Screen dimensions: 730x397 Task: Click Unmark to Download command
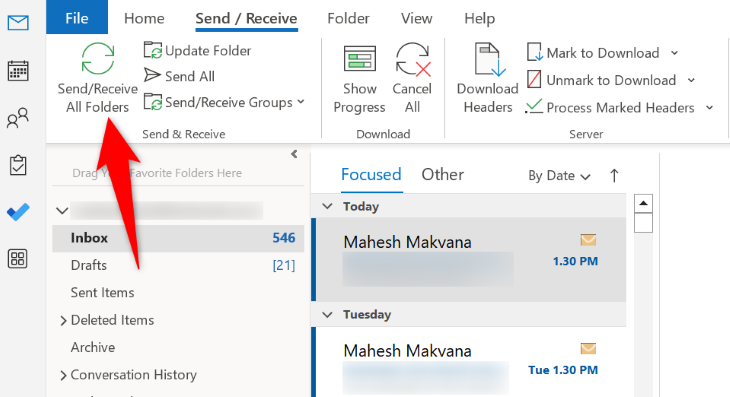(602, 80)
